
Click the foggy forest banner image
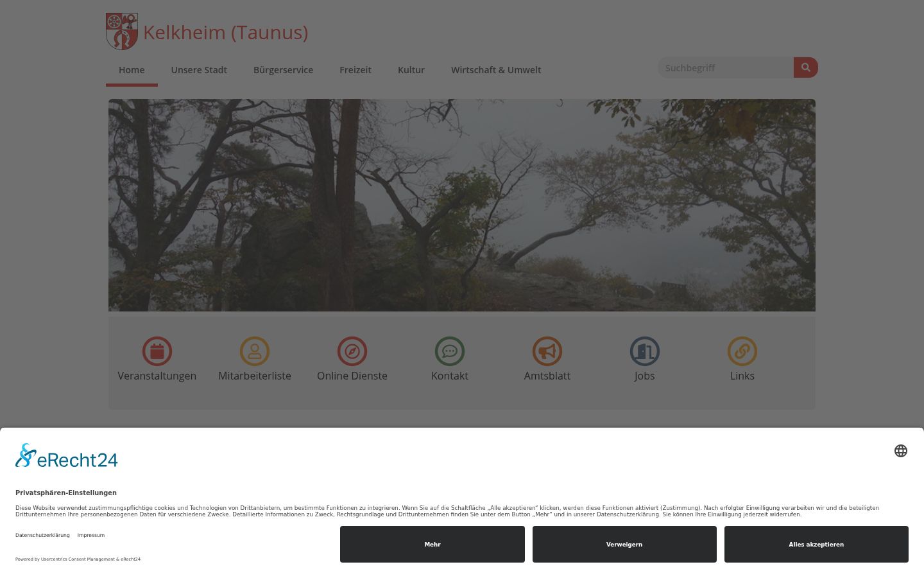click(x=462, y=205)
